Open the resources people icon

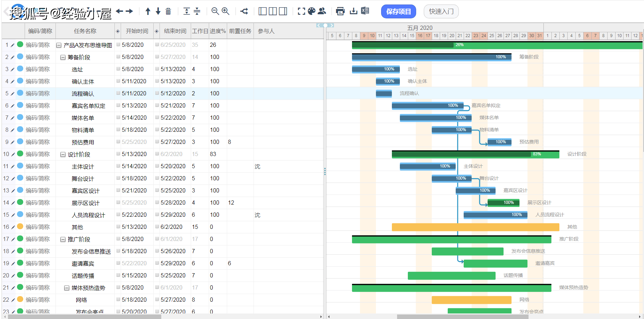click(x=322, y=11)
